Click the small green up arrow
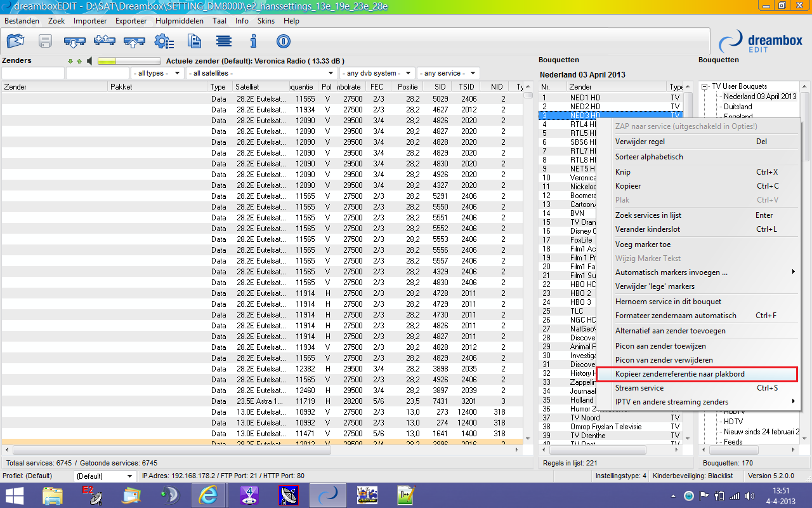This screenshot has width=812, height=508. click(79, 62)
